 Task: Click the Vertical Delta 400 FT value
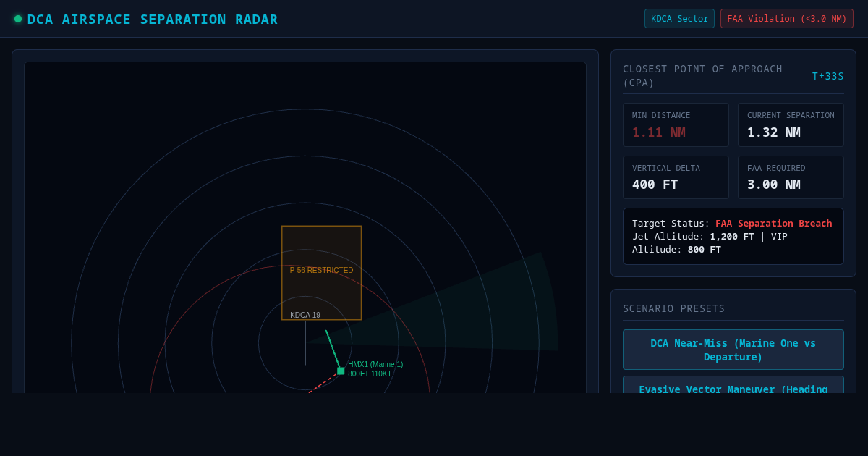point(655,185)
